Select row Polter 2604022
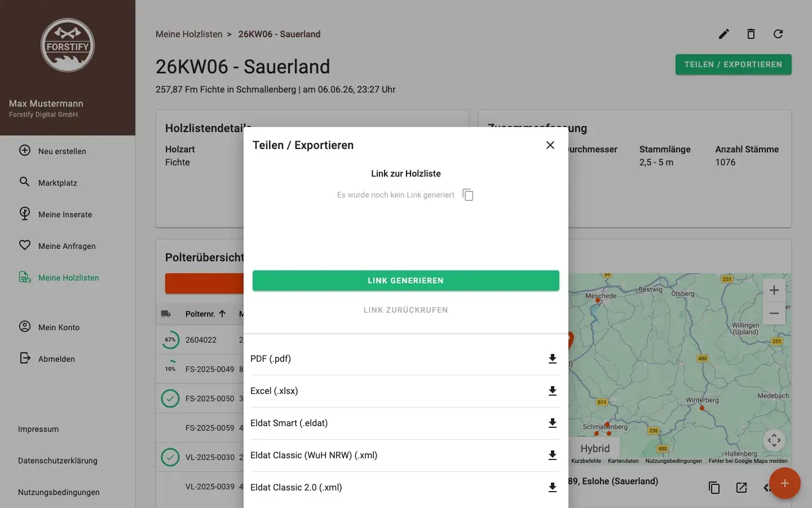 pos(200,340)
